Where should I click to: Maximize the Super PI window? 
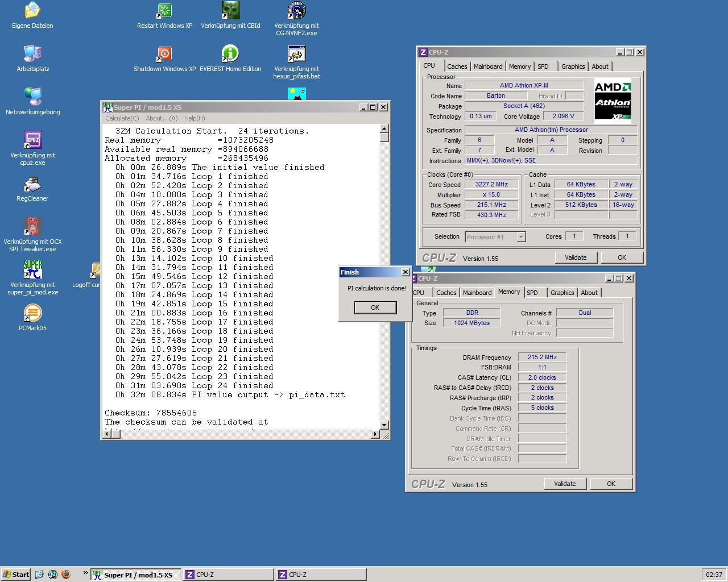click(x=373, y=107)
